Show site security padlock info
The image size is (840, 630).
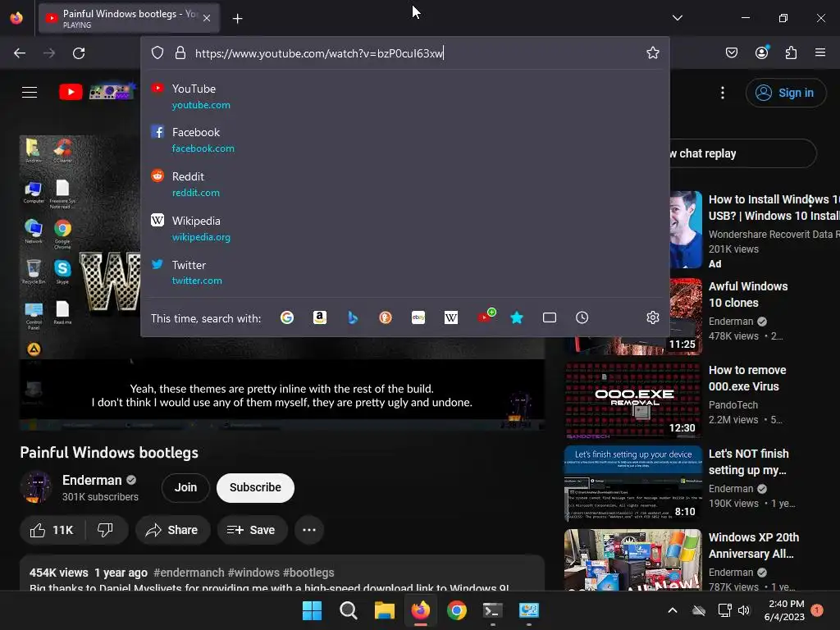point(180,52)
